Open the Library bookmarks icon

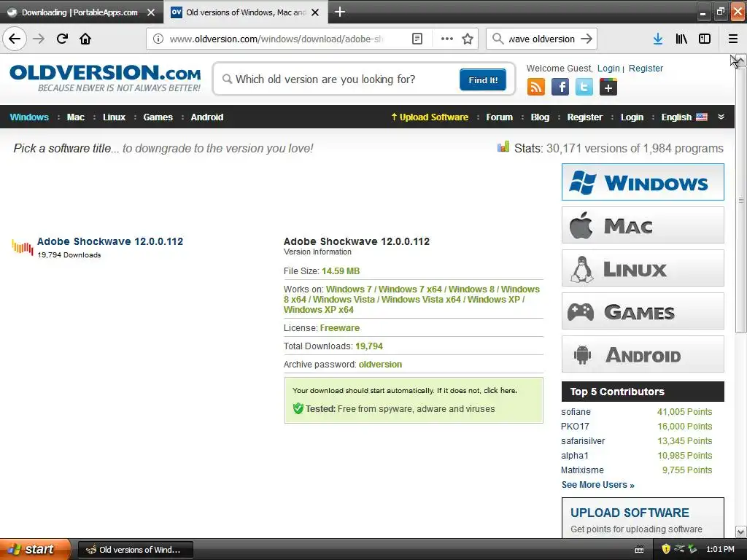[681, 39]
